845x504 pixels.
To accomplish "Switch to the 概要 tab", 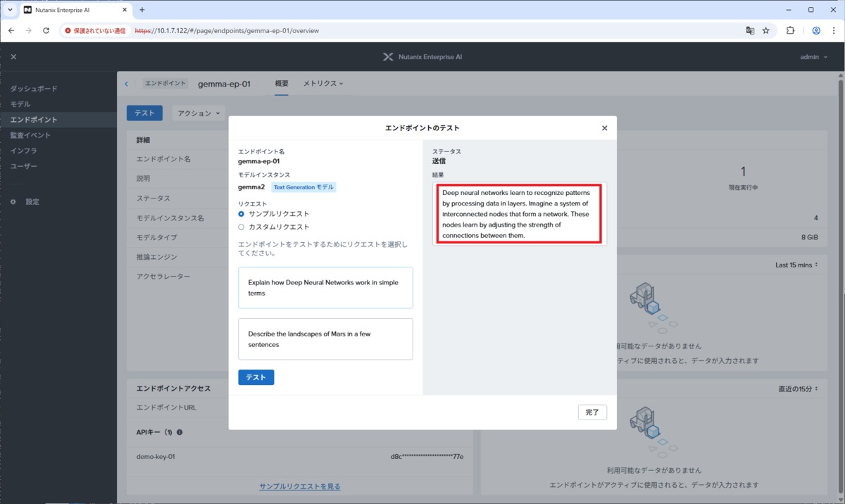I will point(281,83).
